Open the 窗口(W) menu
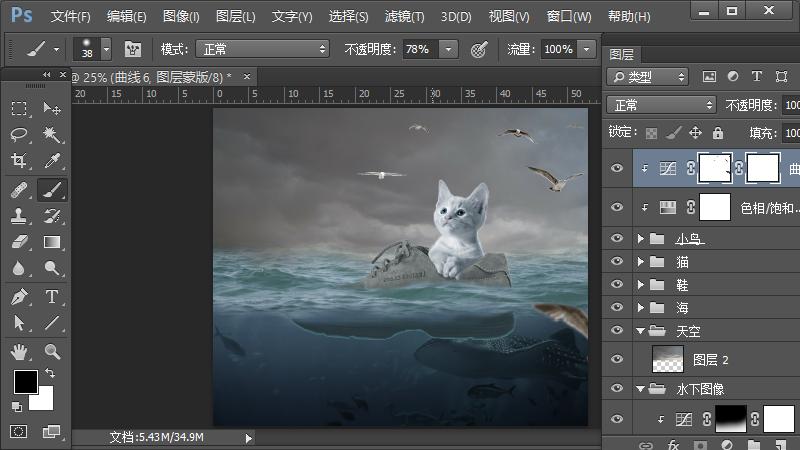Screen dimensions: 800x450 [569, 16]
